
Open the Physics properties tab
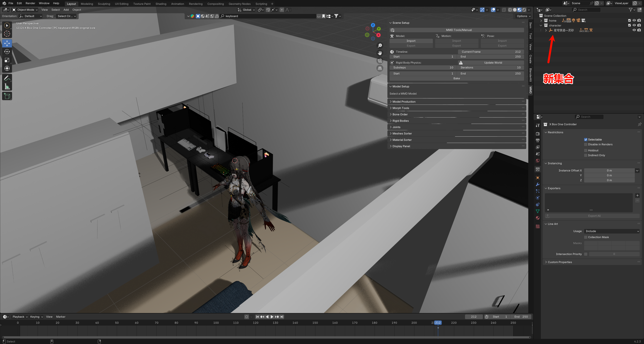tap(538, 198)
